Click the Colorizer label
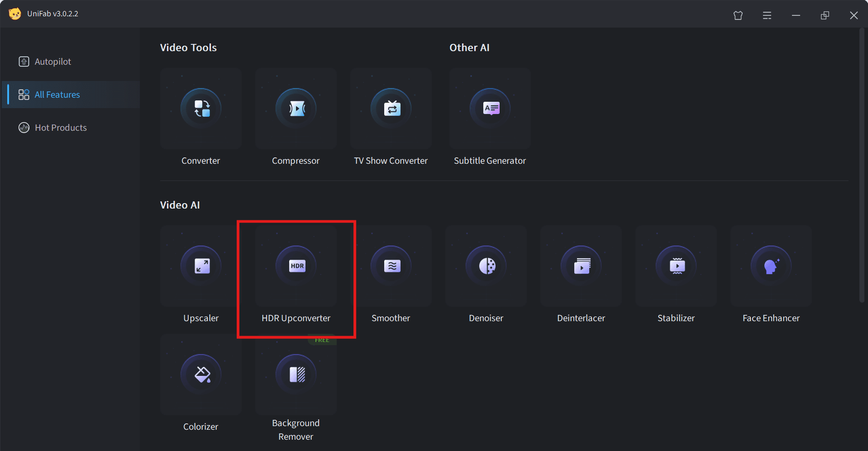 [201, 427]
